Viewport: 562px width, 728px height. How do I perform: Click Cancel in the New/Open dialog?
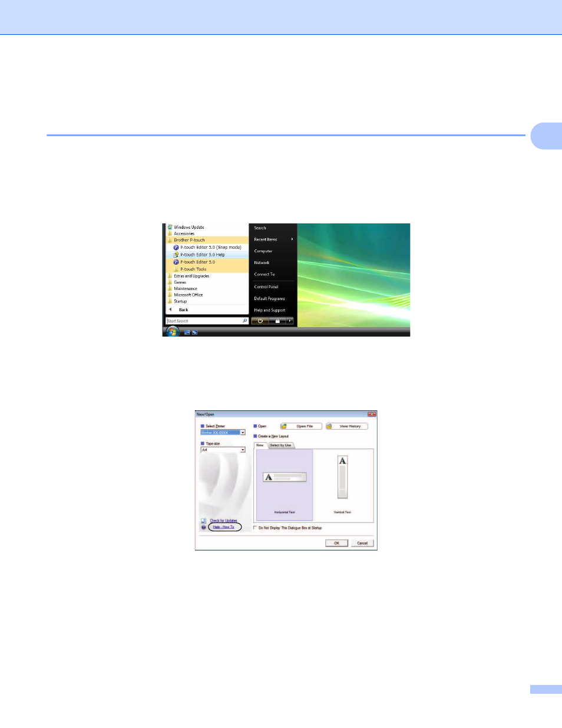click(362, 543)
